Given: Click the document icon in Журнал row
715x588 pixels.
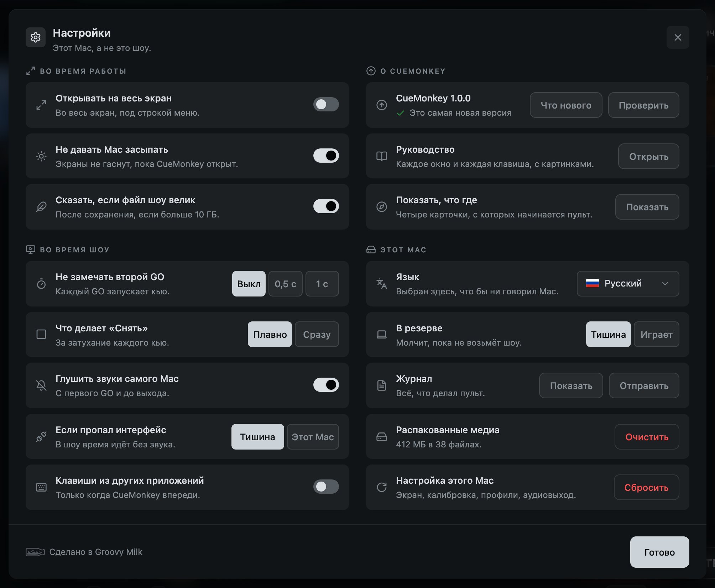Looking at the screenshot, I should pos(382,385).
